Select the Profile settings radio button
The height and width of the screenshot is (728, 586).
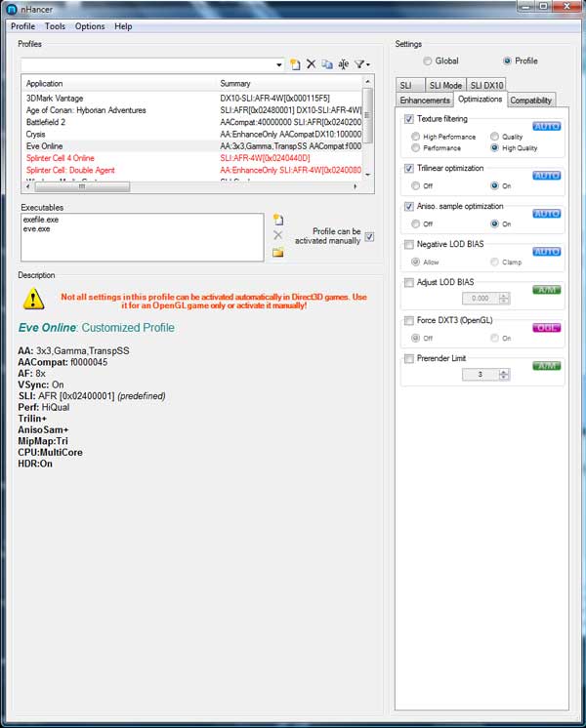[x=507, y=61]
